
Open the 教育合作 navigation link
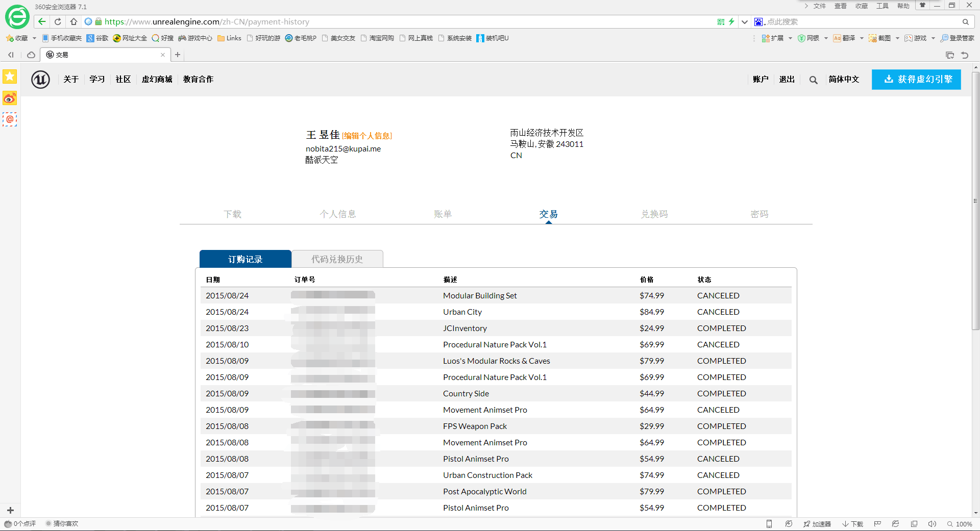198,80
